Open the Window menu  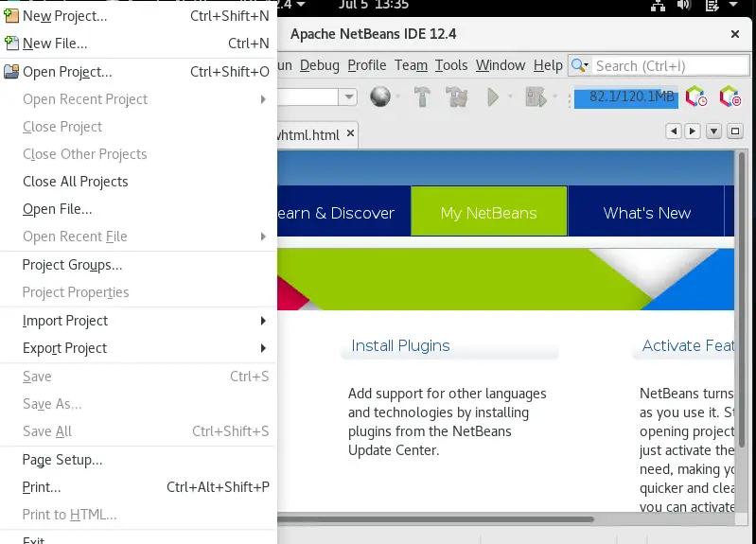(x=500, y=65)
